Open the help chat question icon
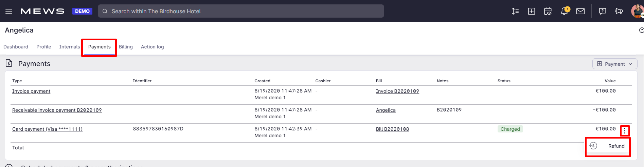The height and width of the screenshot is (167, 644). click(x=603, y=11)
